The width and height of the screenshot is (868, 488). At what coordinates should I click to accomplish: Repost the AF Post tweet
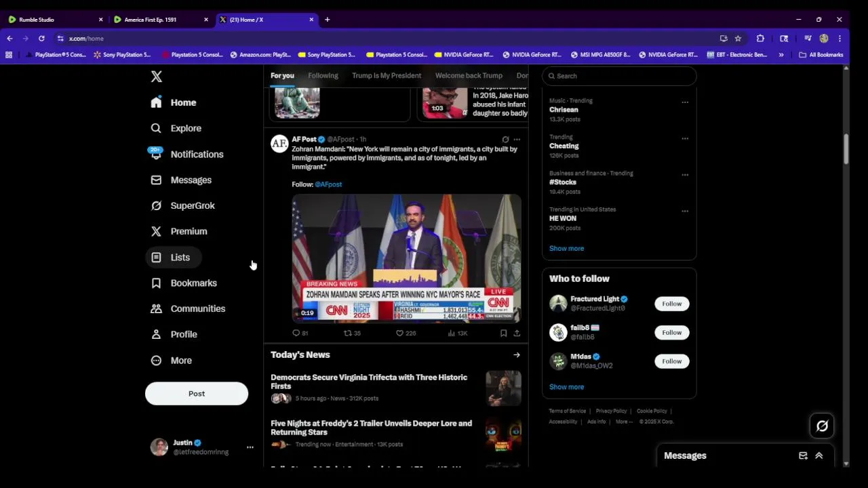tap(348, 333)
